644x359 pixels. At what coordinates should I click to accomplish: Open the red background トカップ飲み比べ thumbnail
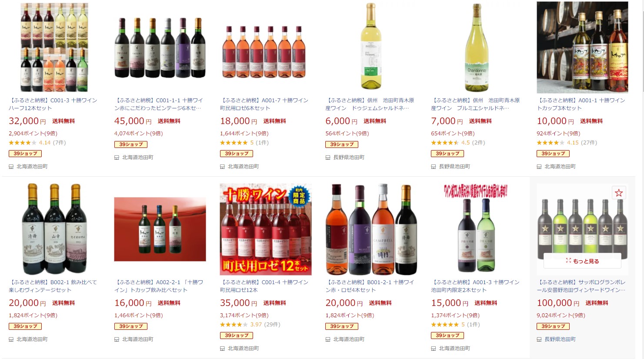click(160, 229)
